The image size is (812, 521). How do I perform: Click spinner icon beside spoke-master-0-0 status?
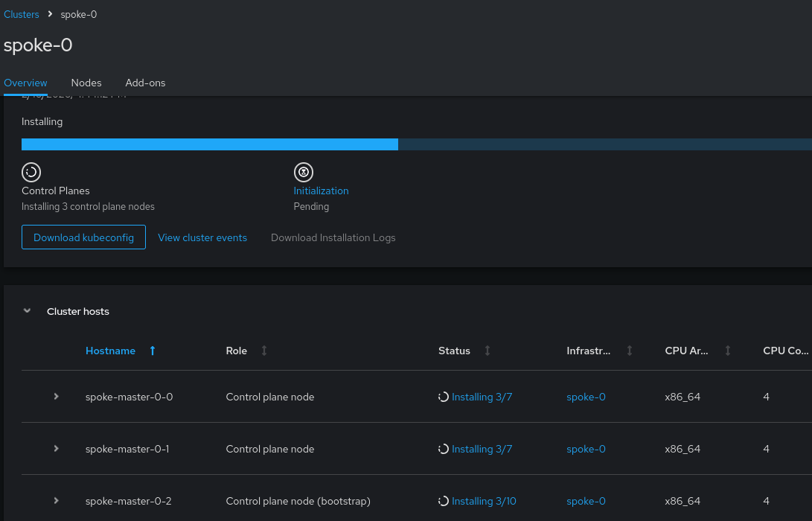click(444, 397)
